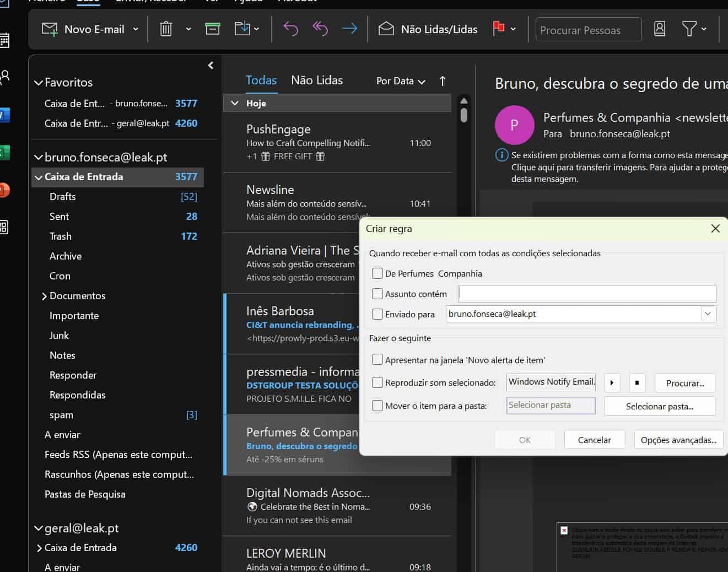Viewport: 728px width, 572px height.
Task: Enable the 'De Perfumes Companhia' rule condition
Action: 378,273
